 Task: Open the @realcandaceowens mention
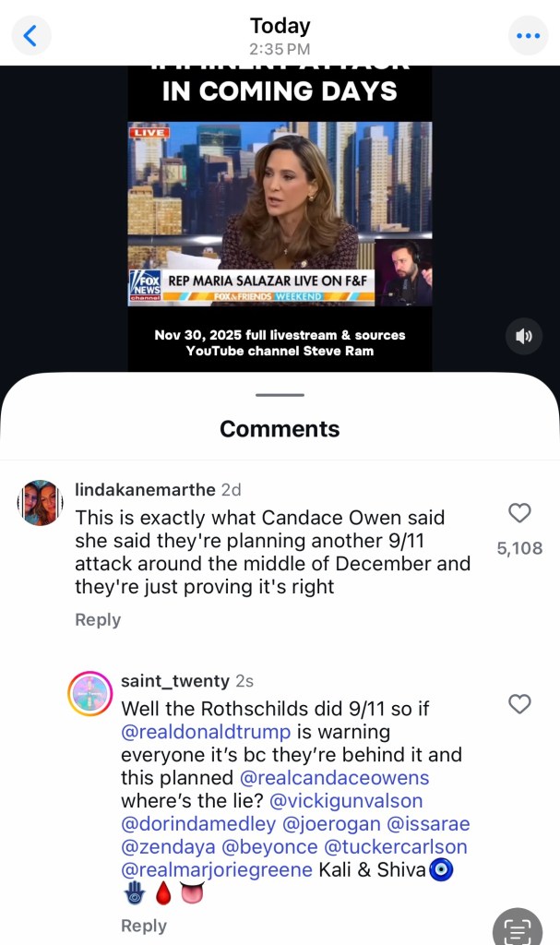click(x=335, y=777)
